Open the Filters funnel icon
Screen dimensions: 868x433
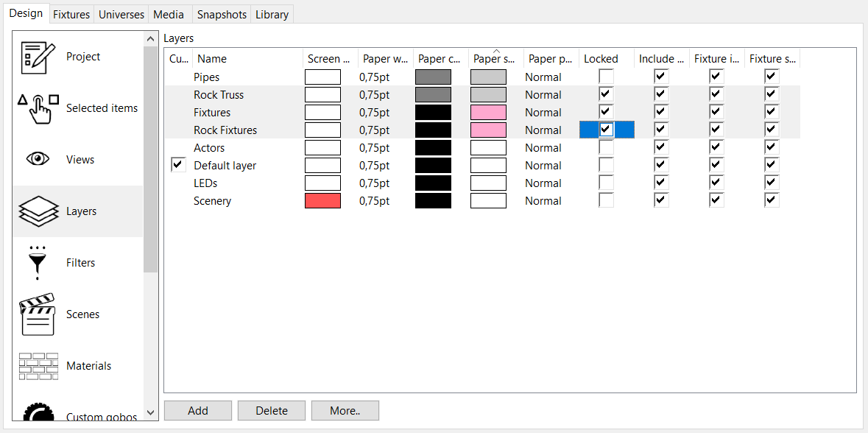[38, 262]
